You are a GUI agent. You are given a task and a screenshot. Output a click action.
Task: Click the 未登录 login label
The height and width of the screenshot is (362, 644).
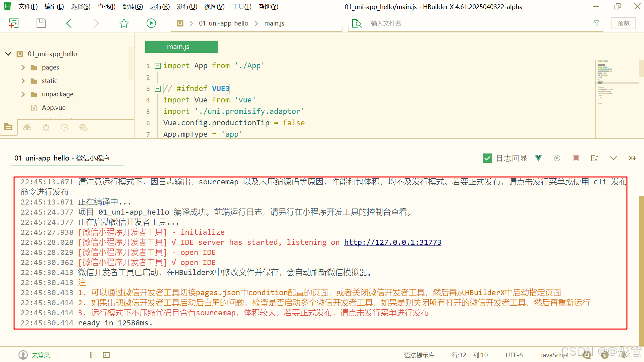41,355
